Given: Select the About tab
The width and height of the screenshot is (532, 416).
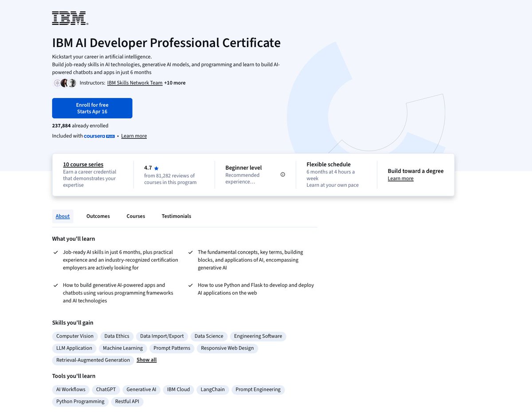Looking at the screenshot, I should click(x=63, y=216).
